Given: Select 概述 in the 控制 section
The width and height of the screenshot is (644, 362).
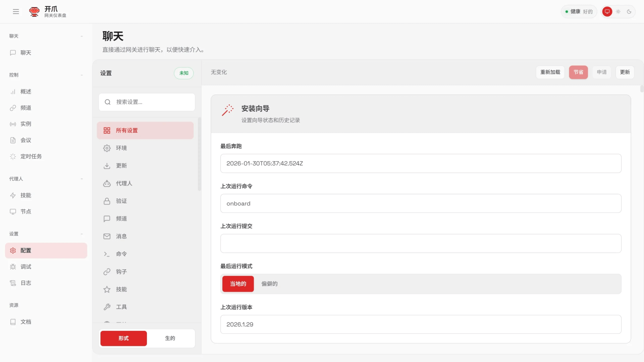Looking at the screenshot, I should point(25,91).
